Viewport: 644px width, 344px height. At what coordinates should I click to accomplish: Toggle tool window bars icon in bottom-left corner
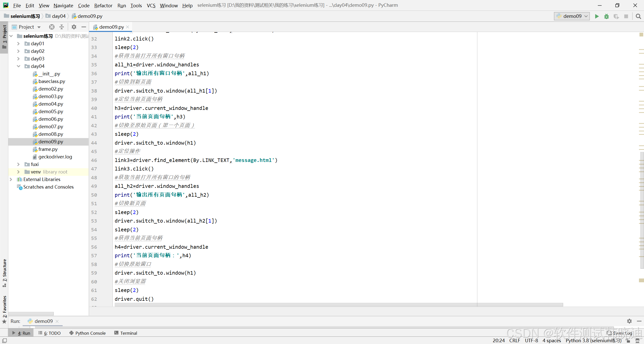pyautogui.click(x=5, y=340)
